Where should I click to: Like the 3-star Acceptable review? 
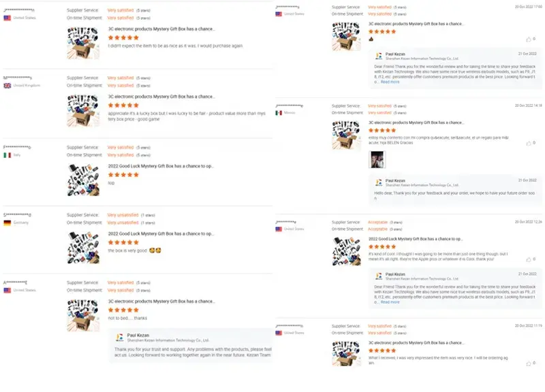click(x=529, y=259)
